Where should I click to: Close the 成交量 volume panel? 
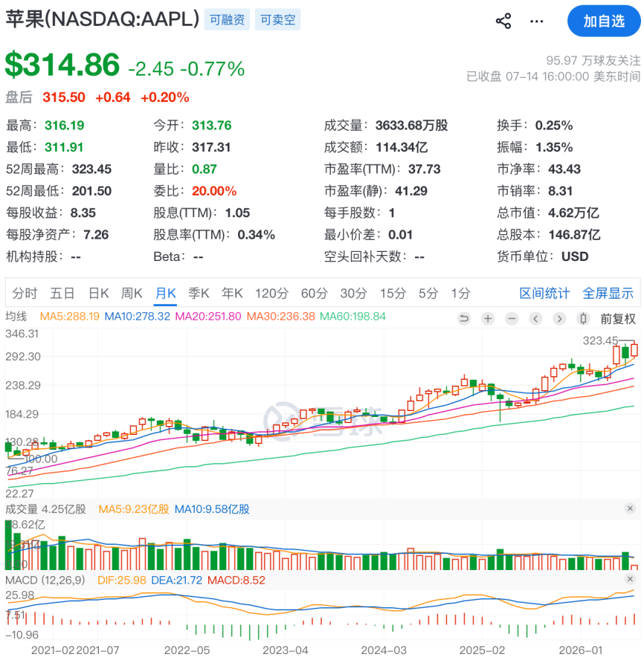[x=630, y=508]
